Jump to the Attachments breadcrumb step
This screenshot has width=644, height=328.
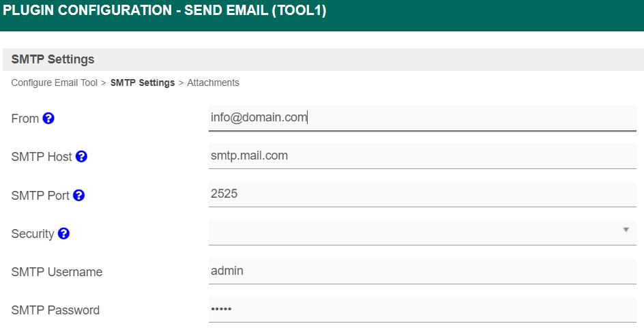tap(213, 83)
